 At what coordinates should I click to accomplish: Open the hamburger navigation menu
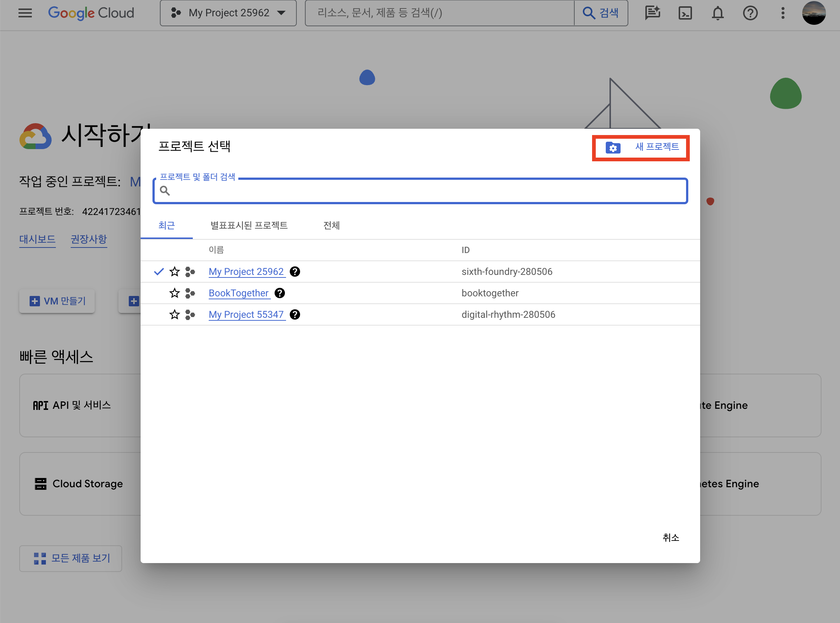click(x=25, y=13)
